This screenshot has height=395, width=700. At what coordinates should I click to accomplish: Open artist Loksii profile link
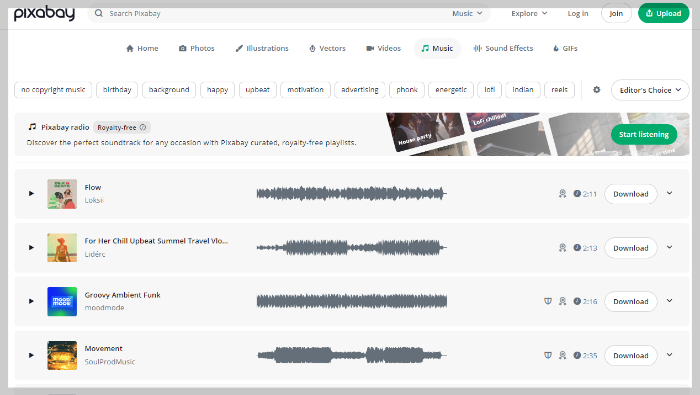click(x=94, y=200)
